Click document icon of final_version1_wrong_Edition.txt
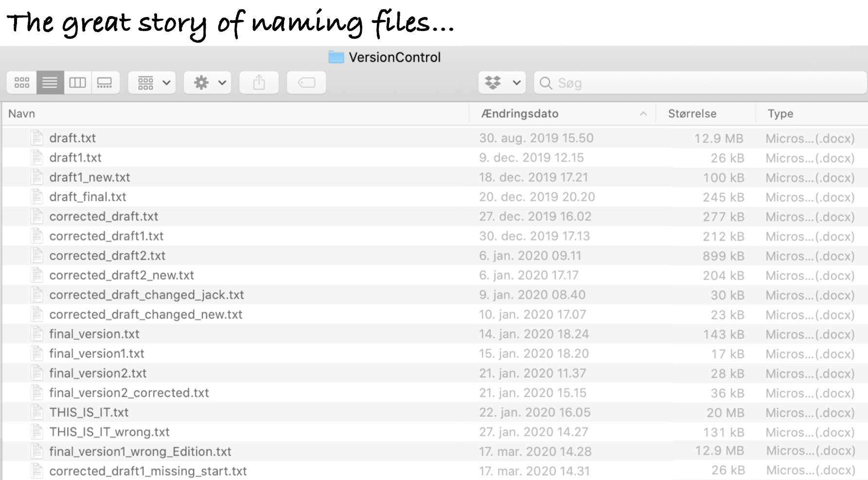Image resolution: width=868 pixels, height=480 pixels. [x=37, y=451]
